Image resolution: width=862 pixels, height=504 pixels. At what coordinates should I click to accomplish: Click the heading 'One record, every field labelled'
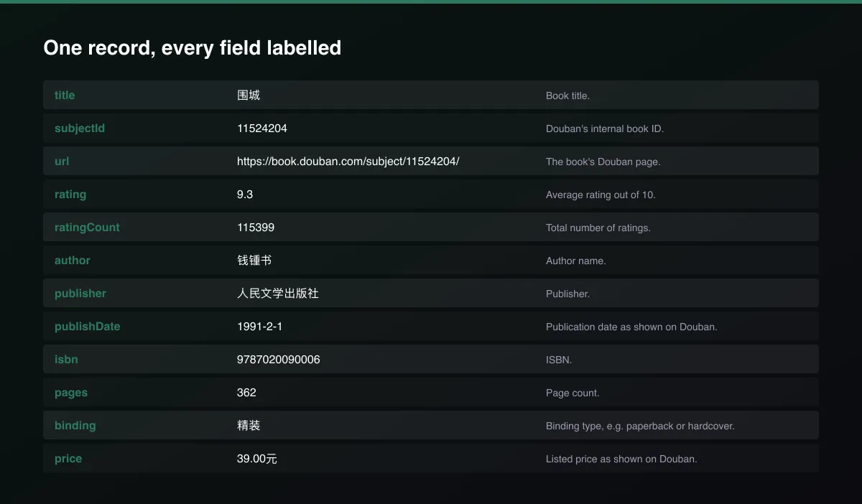pos(192,48)
